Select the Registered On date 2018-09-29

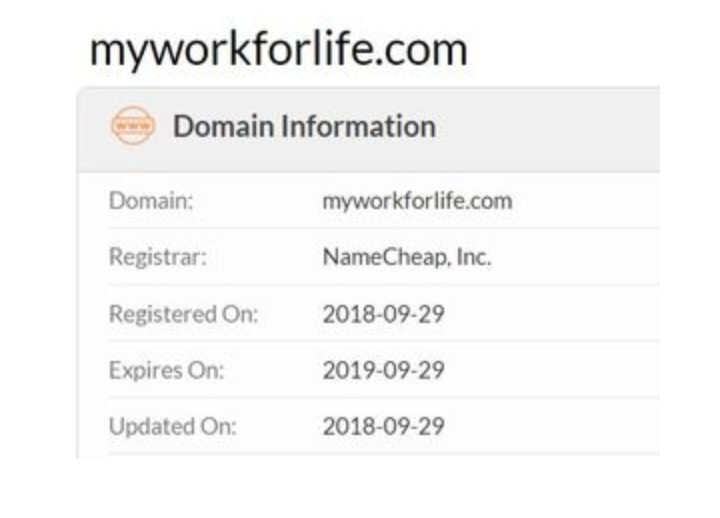(383, 314)
